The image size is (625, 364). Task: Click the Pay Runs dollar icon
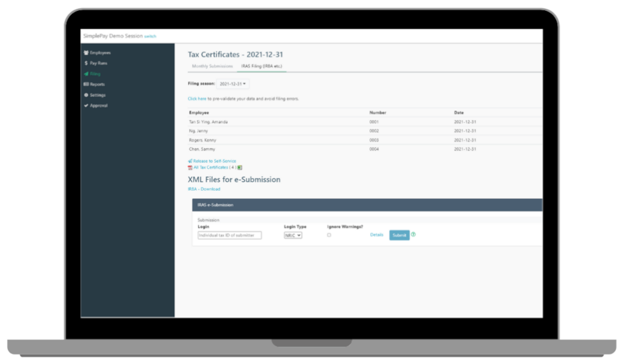[85, 63]
